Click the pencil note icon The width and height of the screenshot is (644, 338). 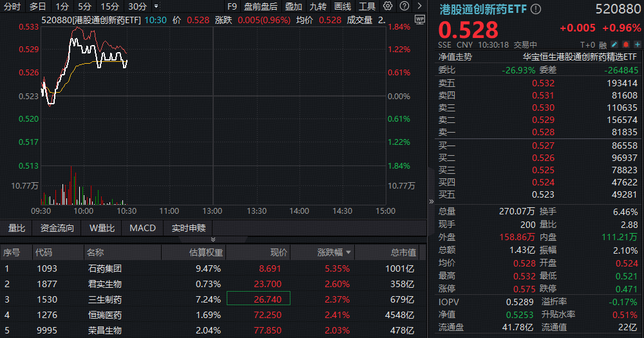[614, 44]
